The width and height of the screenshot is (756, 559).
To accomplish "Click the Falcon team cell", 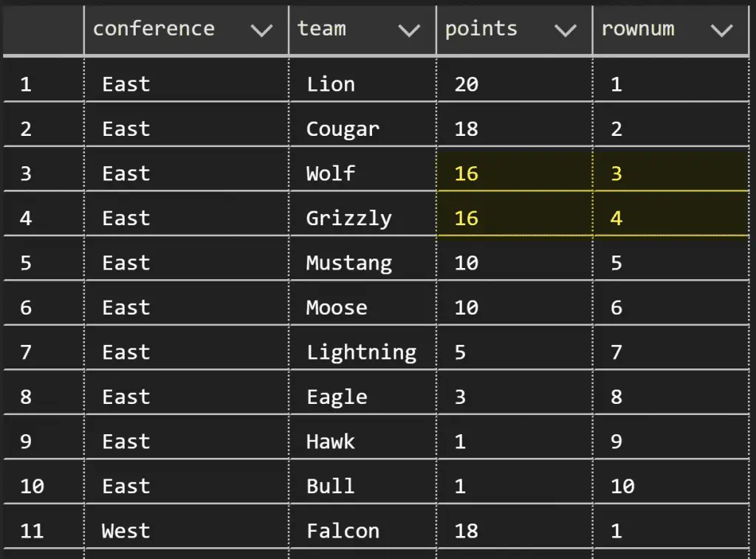I will pos(362,530).
